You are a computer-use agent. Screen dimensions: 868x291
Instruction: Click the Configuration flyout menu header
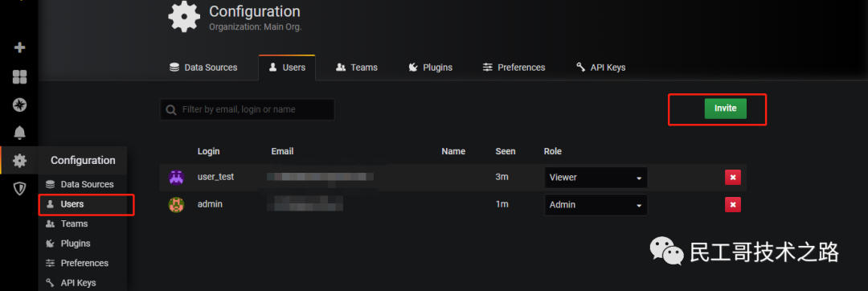tap(83, 161)
